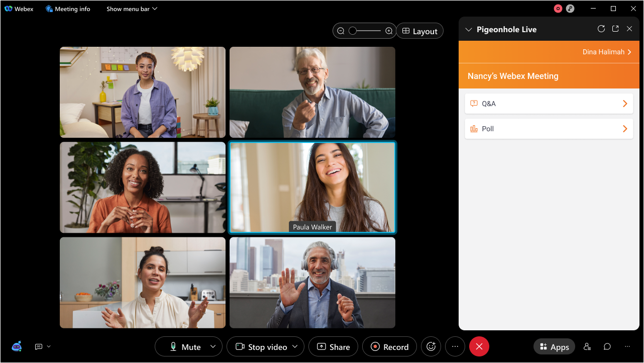
Task: Expand the Mute audio options arrow
Action: point(213,346)
